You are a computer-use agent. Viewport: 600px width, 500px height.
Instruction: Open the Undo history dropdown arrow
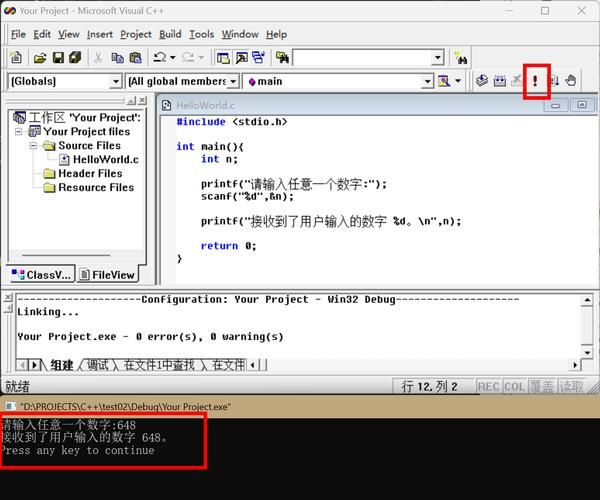(173, 58)
